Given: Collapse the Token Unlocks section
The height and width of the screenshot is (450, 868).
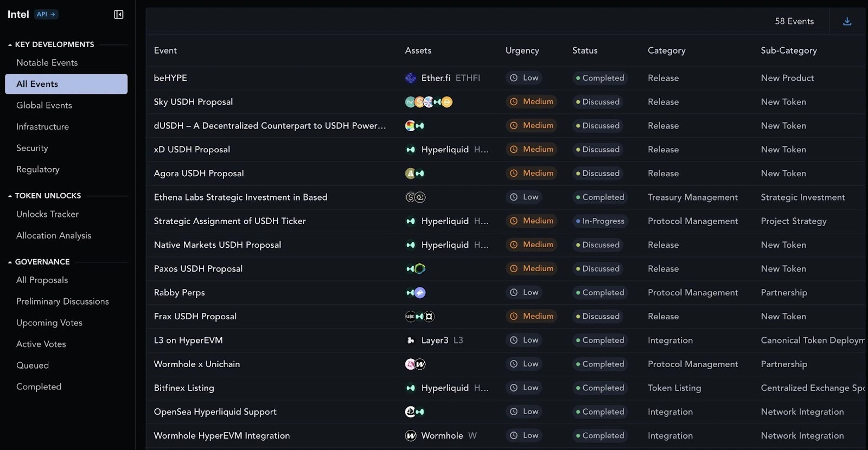Looking at the screenshot, I should click(x=10, y=196).
